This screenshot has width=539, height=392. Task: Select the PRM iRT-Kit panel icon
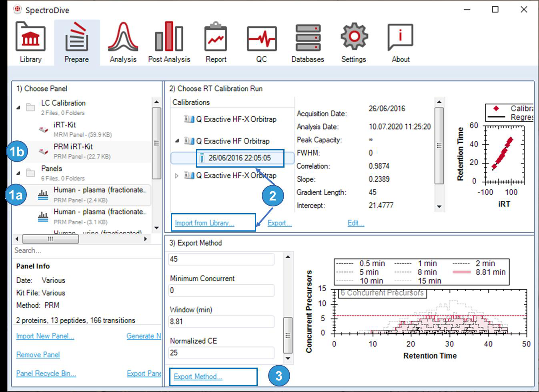[44, 152]
